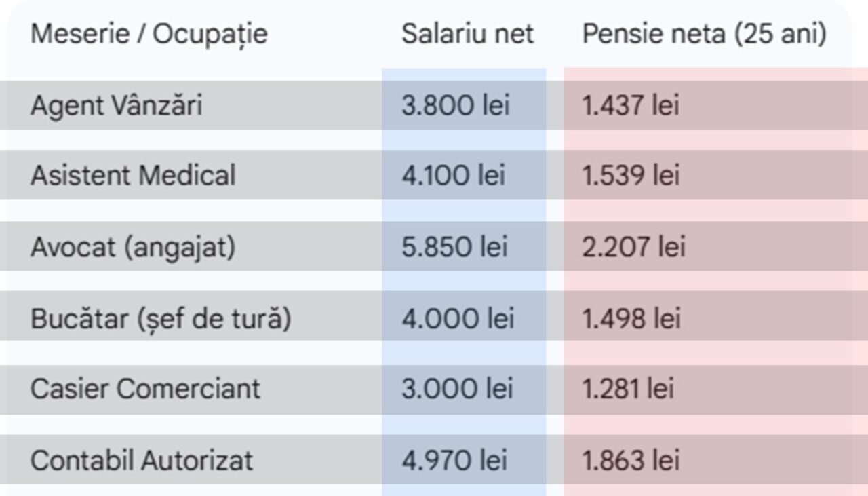868x496 pixels.
Task: Click the 1.437 lei pension cell
Action: coord(631,105)
